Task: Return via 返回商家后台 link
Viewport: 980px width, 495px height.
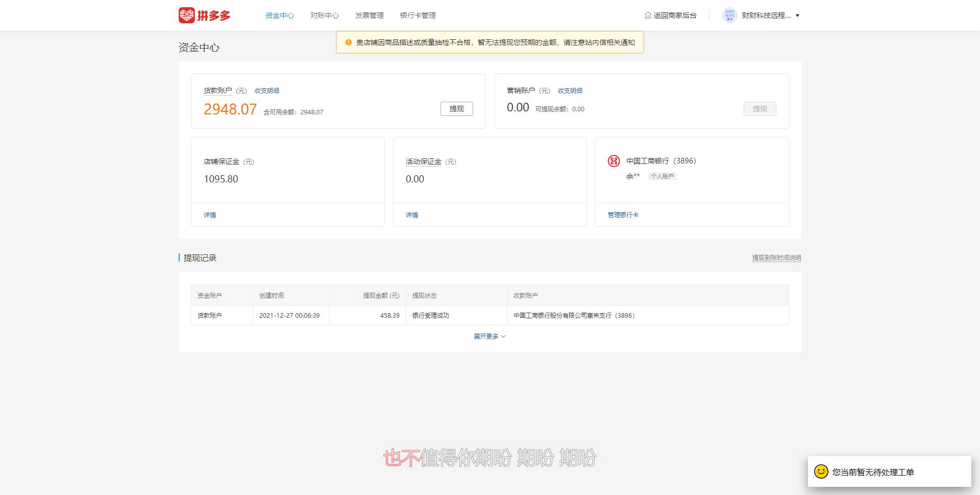Action: point(675,15)
